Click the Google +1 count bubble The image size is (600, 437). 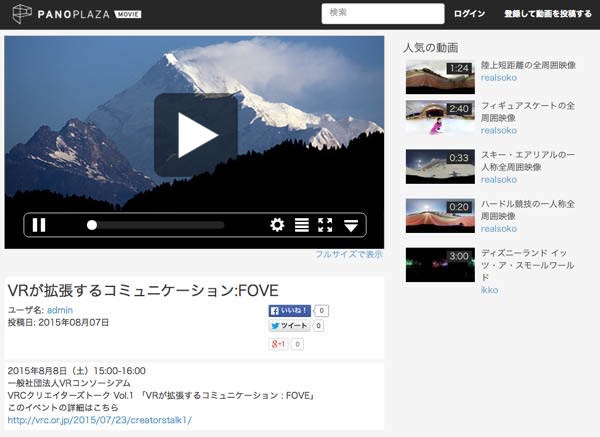[297, 344]
